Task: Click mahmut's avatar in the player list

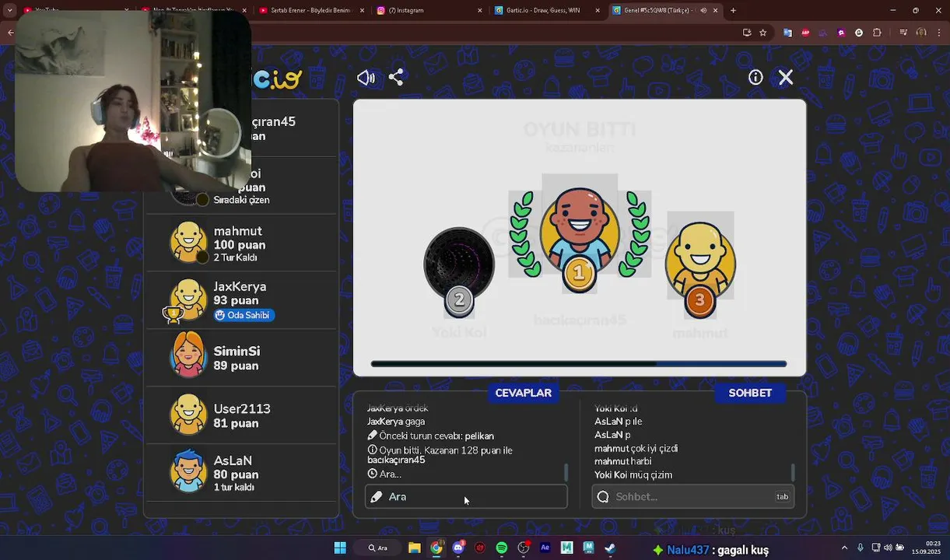Action: click(x=188, y=242)
